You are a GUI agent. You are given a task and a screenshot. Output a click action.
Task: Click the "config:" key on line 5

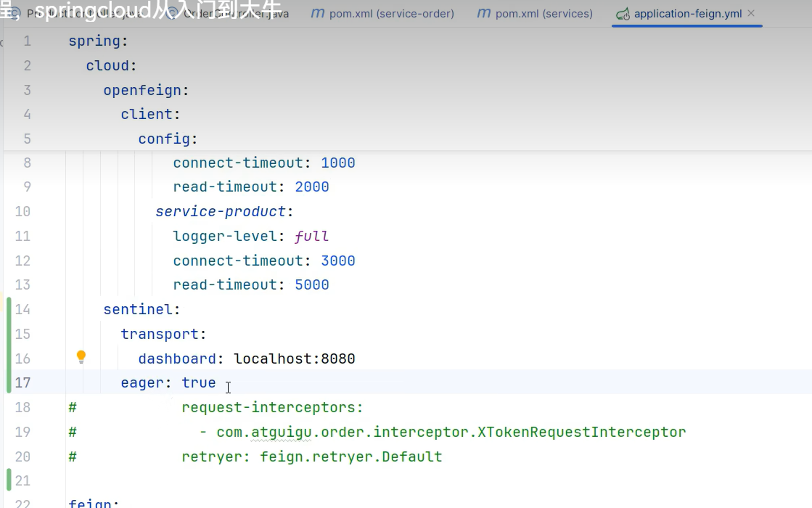[x=168, y=139]
